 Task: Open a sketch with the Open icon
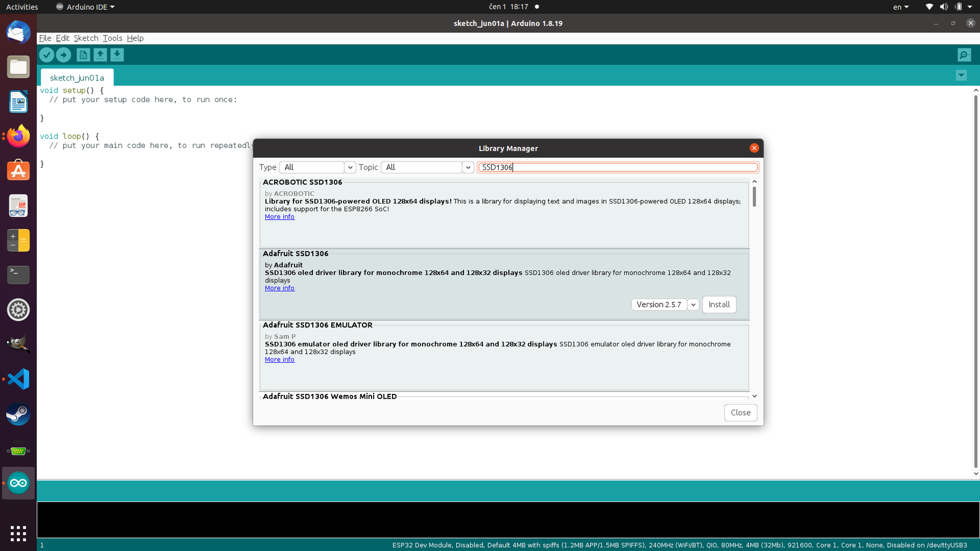pos(100,55)
